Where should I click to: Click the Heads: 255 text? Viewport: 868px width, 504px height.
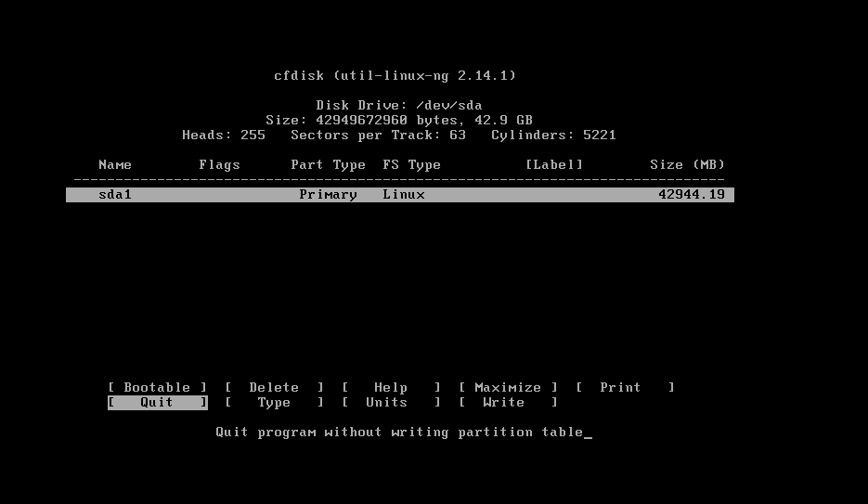[224, 135]
